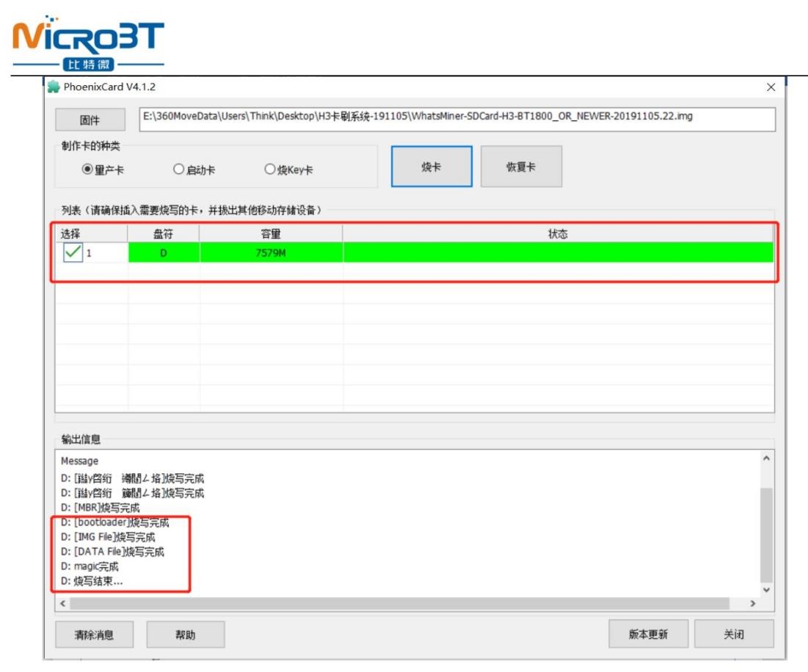
Task: Click the 固件 firmware button
Action: 90,120
